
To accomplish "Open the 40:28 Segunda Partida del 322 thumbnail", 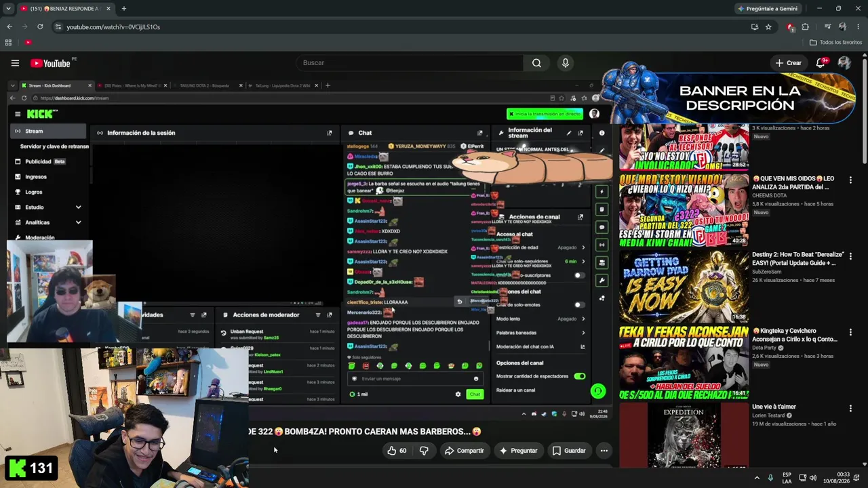I will coord(684,210).
